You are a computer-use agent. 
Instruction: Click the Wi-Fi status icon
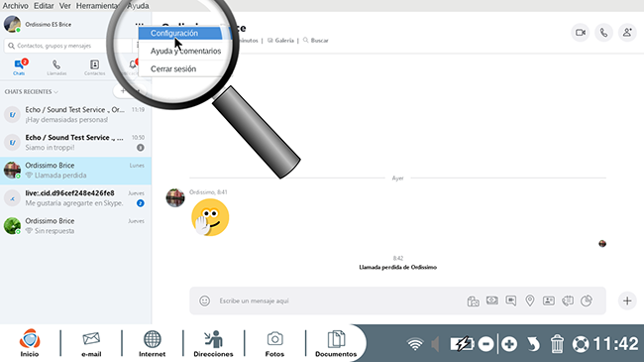(x=415, y=344)
